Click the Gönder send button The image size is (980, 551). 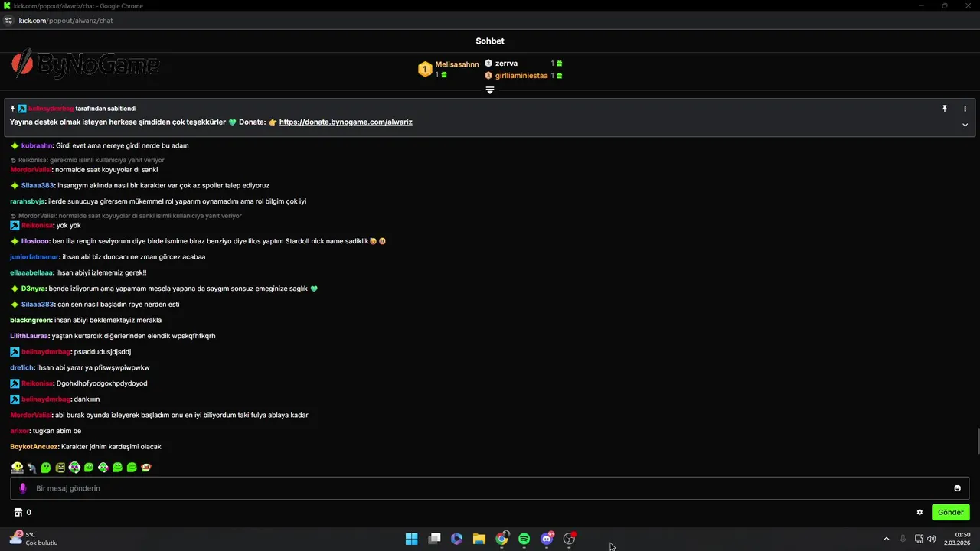[950, 513]
